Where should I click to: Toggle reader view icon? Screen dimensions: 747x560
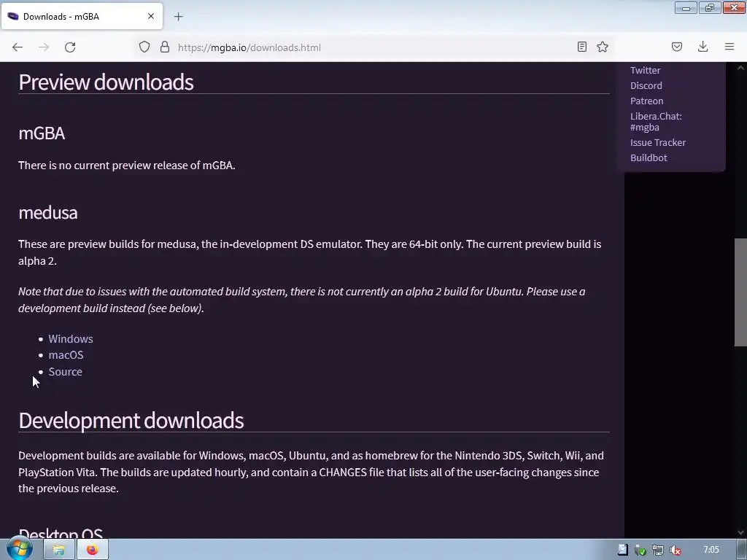point(581,47)
